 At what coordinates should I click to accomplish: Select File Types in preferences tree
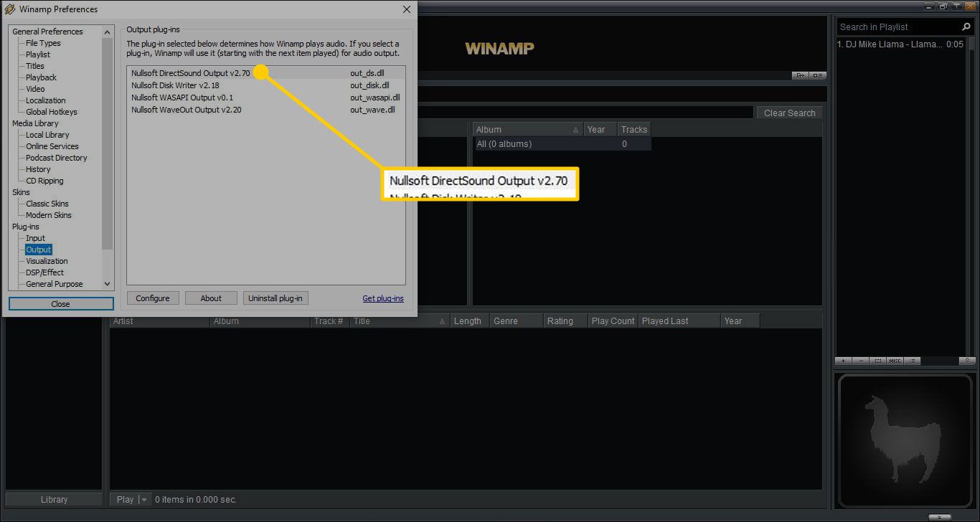coord(43,43)
